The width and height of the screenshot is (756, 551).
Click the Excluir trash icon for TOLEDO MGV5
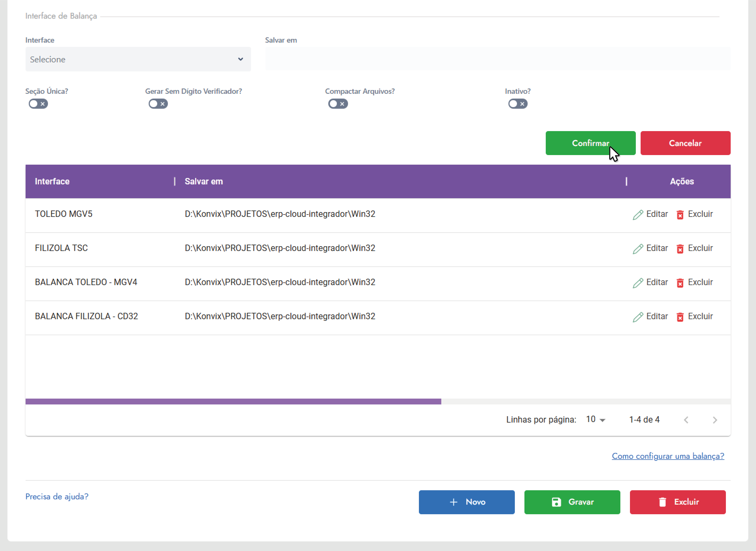pos(680,215)
